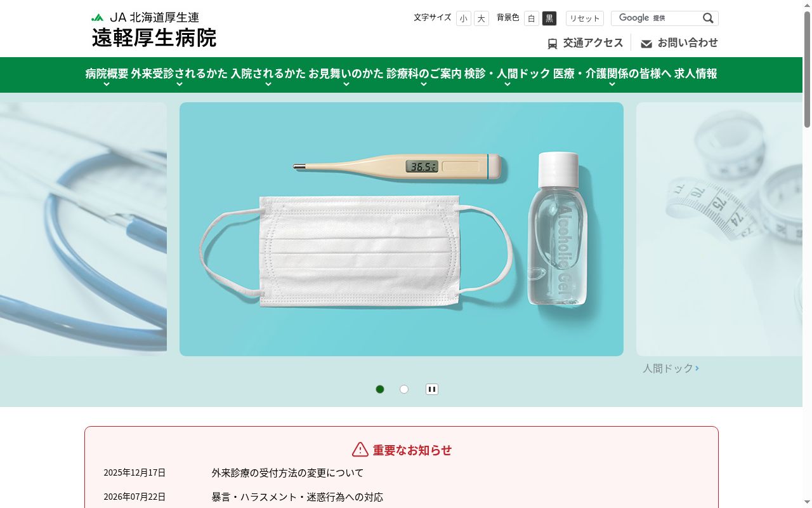The height and width of the screenshot is (508, 812).
Task: Click the date 2025年12月17日
Action: pos(134,472)
